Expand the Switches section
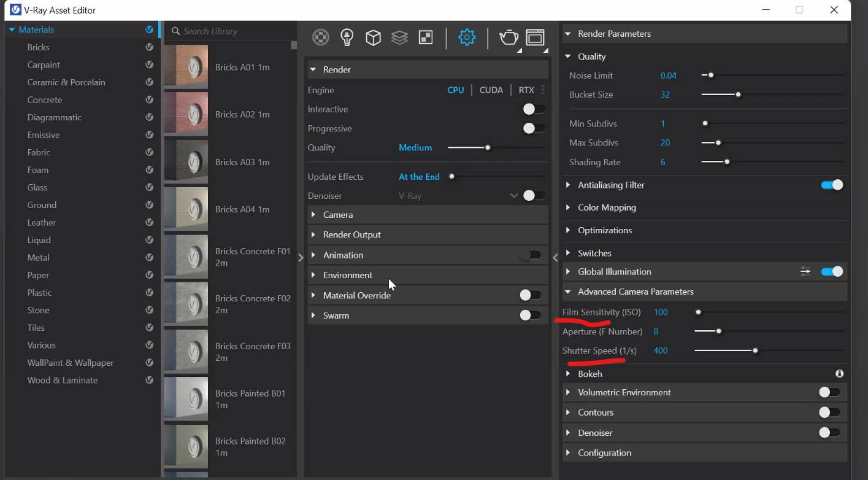The width and height of the screenshot is (868, 480). (x=705, y=253)
